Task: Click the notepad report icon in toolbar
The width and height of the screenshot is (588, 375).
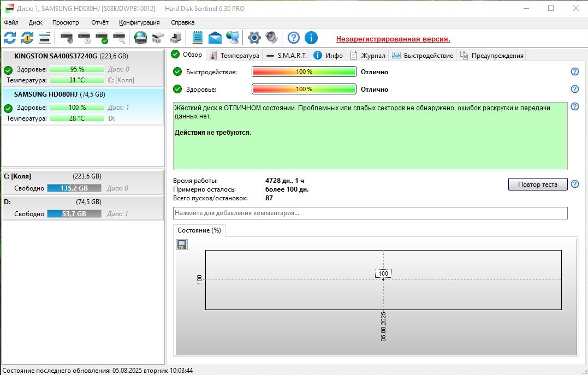Action: [197, 38]
